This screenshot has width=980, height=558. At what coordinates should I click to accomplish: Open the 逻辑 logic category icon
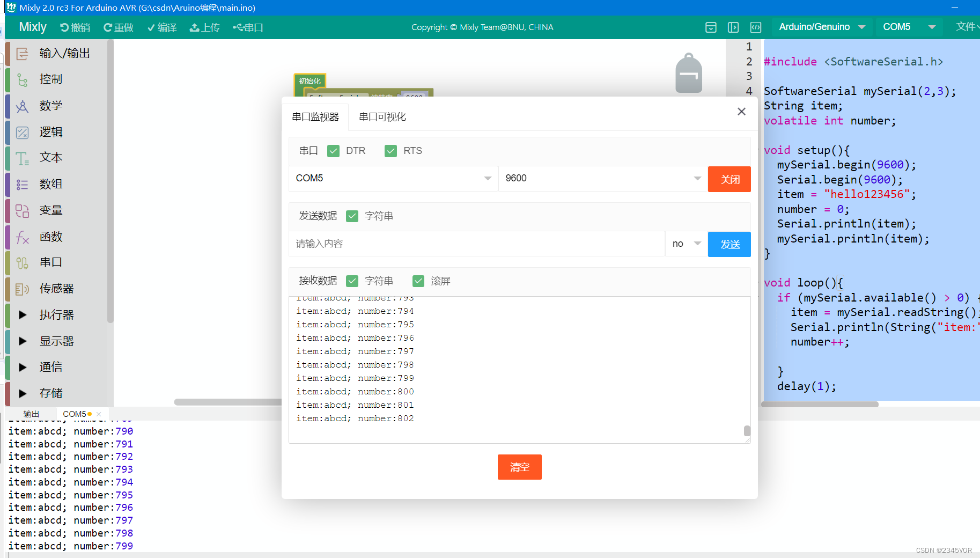(22, 133)
